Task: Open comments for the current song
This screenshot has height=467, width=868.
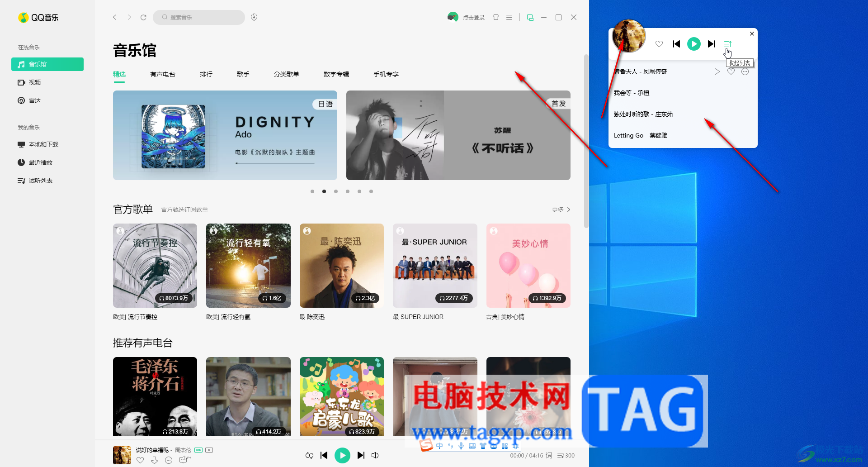Action: tap(184, 460)
